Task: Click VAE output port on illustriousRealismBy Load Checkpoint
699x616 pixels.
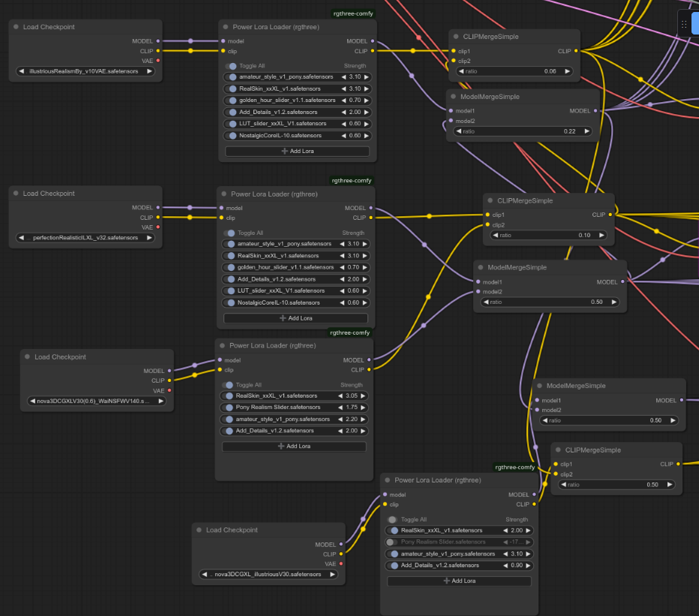Action: point(157,61)
